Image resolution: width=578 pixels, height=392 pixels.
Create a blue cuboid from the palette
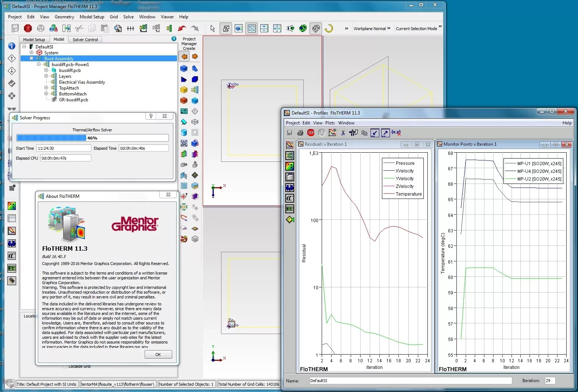coord(184,68)
